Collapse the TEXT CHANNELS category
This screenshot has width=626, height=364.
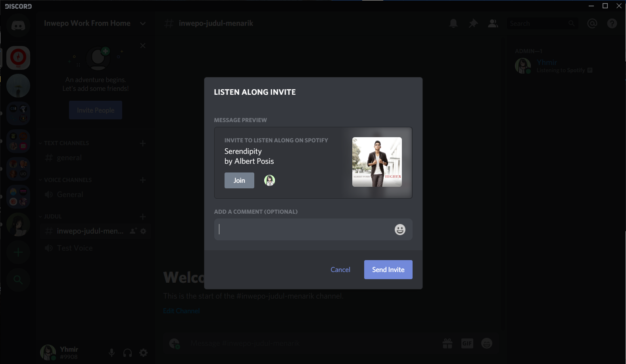[66, 143]
